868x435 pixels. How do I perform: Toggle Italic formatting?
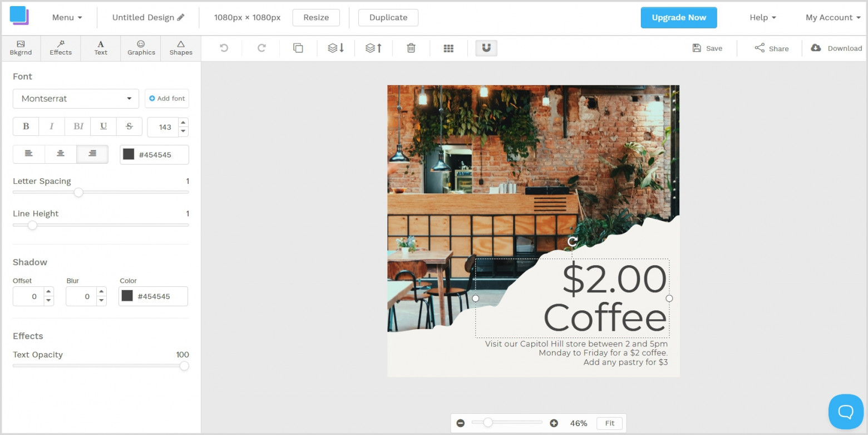(x=52, y=126)
